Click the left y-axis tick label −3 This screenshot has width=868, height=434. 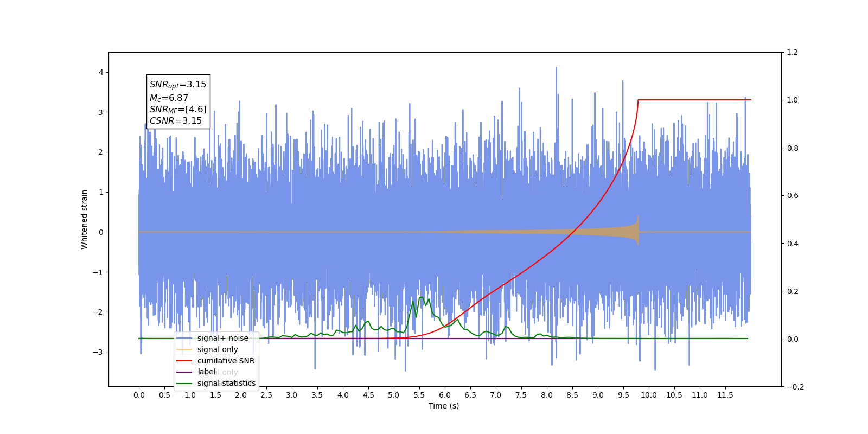pos(98,352)
